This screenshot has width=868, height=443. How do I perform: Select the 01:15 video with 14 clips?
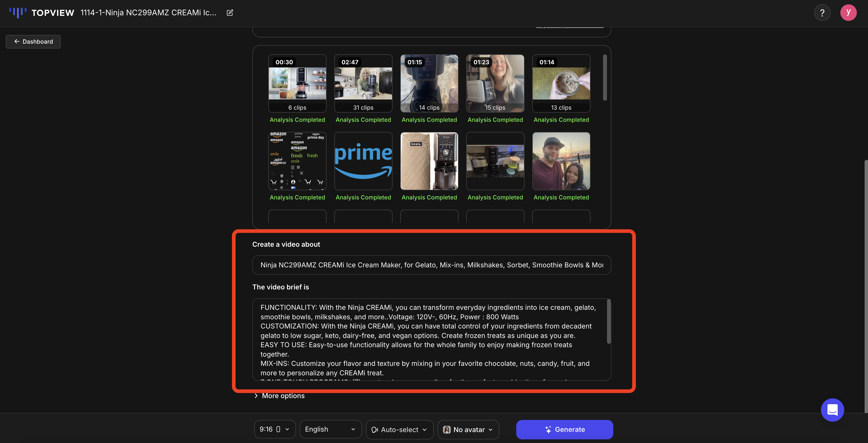[x=429, y=83]
